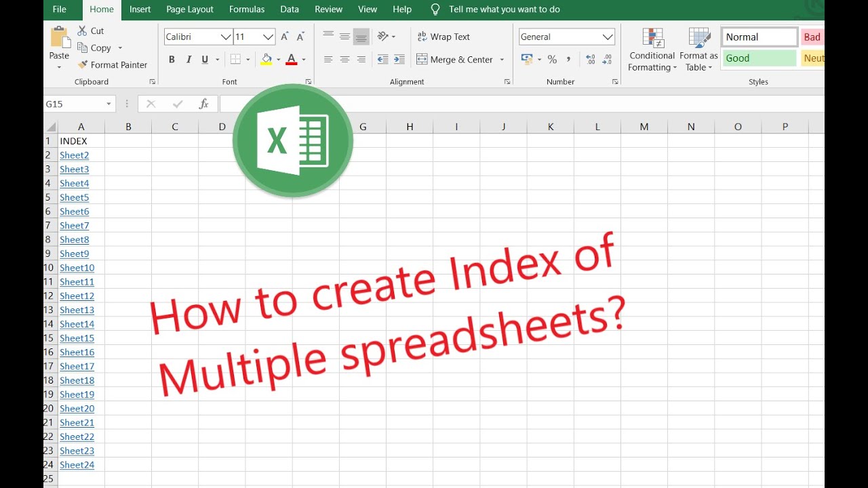
Task: Apply cell borders icon
Action: coord(235,60)
